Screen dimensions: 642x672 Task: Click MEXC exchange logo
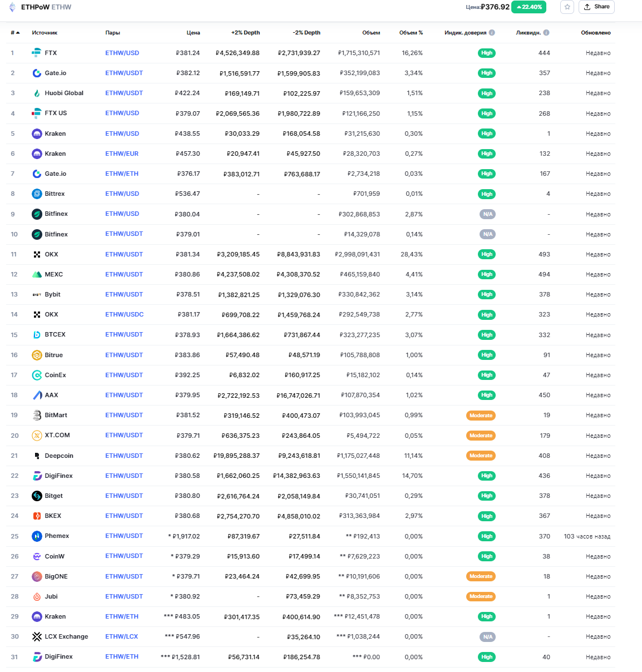click(x=37, y=274)
